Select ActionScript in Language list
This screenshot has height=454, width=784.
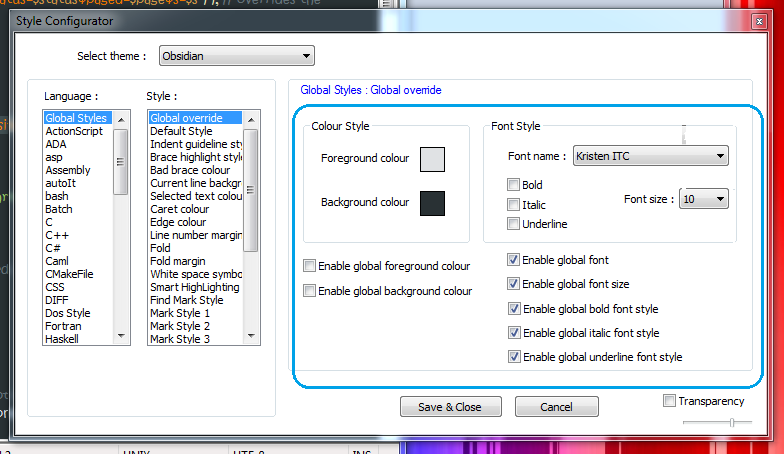click(78, 131)
